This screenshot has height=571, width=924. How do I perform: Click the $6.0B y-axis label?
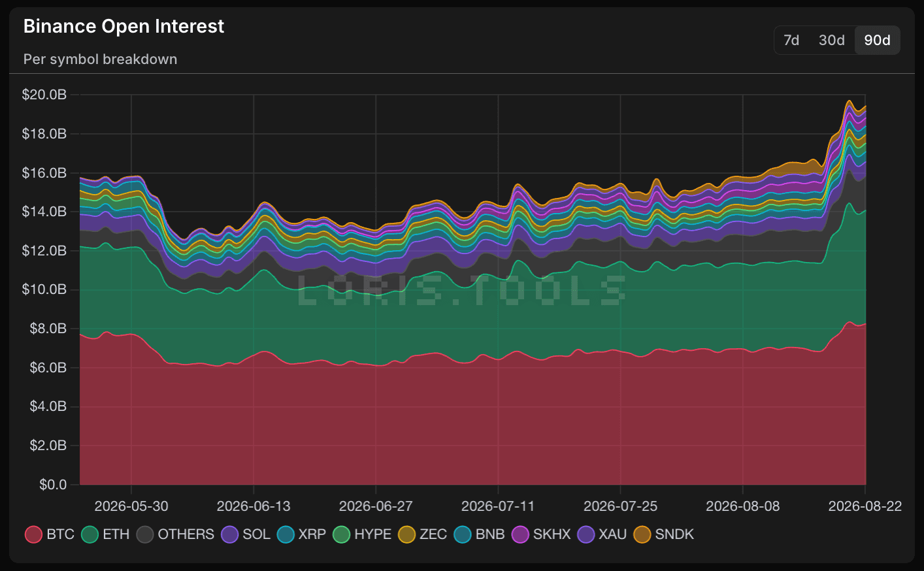[48, 368]
